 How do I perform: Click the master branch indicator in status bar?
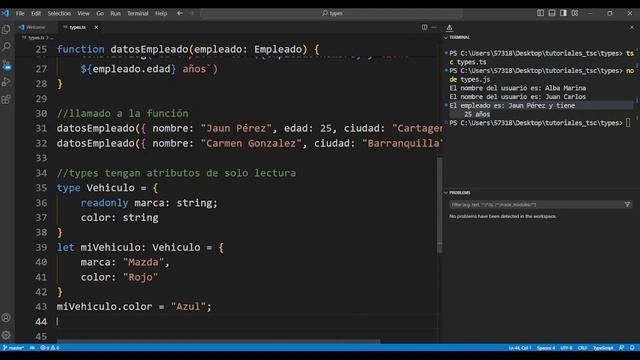tap(13, 348)
